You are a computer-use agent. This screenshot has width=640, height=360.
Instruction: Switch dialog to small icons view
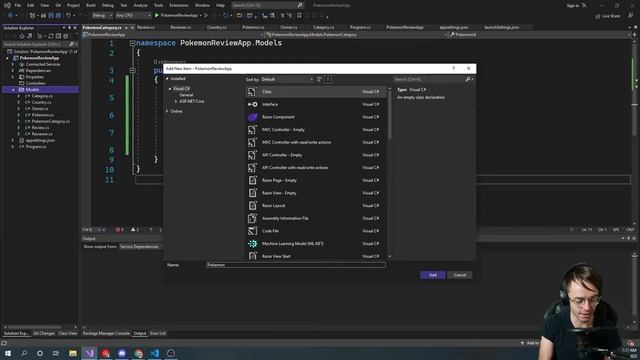[319, 79]
